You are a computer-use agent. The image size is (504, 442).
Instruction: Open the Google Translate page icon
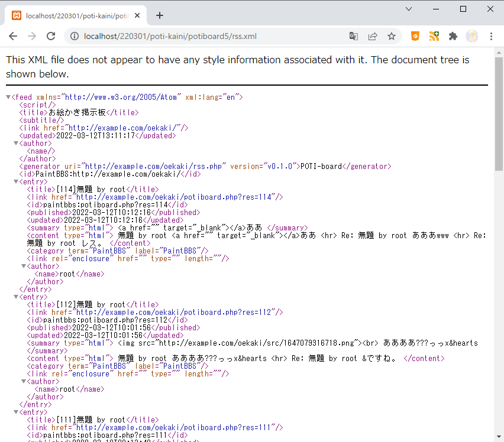pos(354,36)
